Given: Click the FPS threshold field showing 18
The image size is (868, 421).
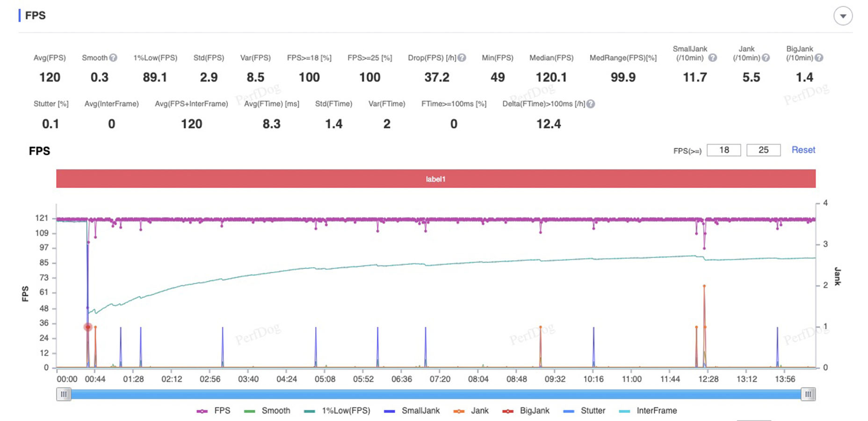Looking at the screenshot, I should 723,150.
